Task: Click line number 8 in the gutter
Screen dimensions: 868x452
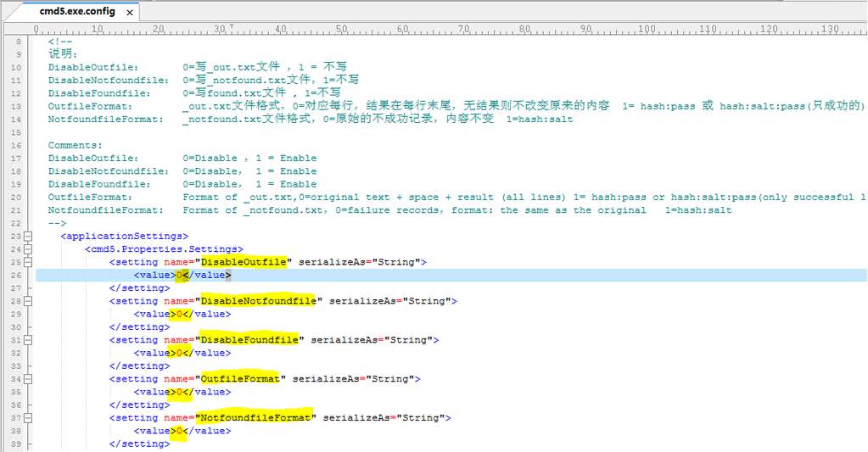Action: pos(17,41)
